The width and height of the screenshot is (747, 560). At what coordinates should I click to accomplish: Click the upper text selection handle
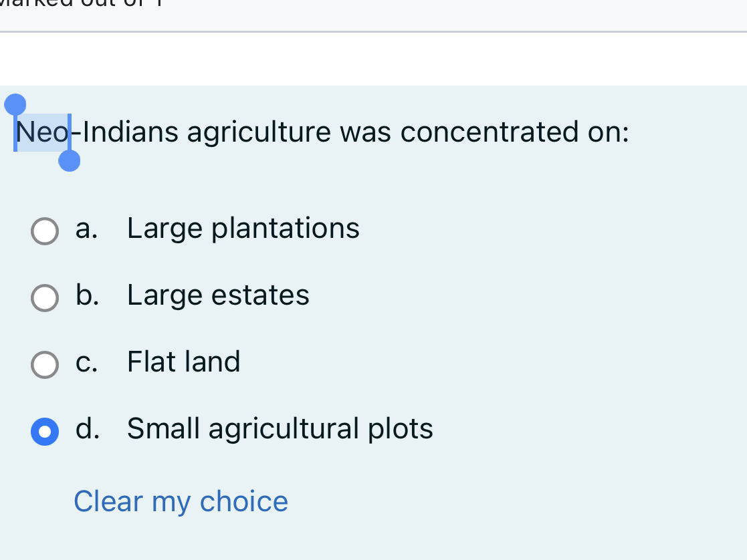tap(15, 104)
